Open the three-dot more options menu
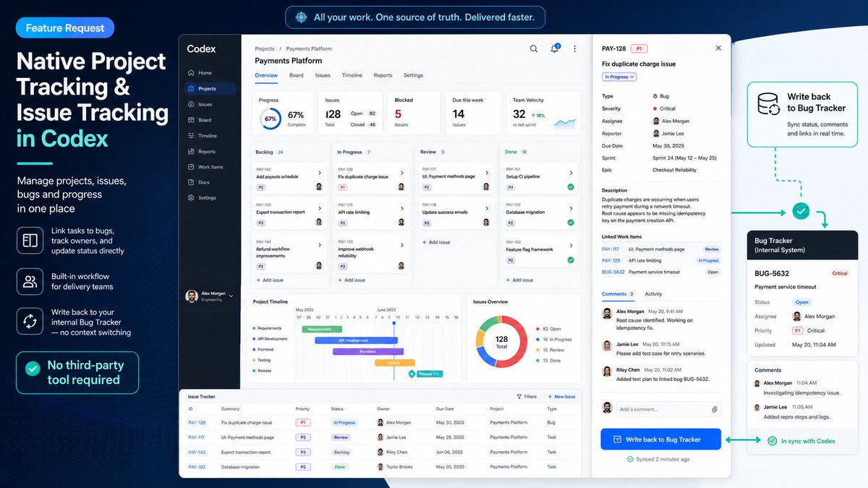The width and height of the screenshot is (868, 488). point(575,49)
